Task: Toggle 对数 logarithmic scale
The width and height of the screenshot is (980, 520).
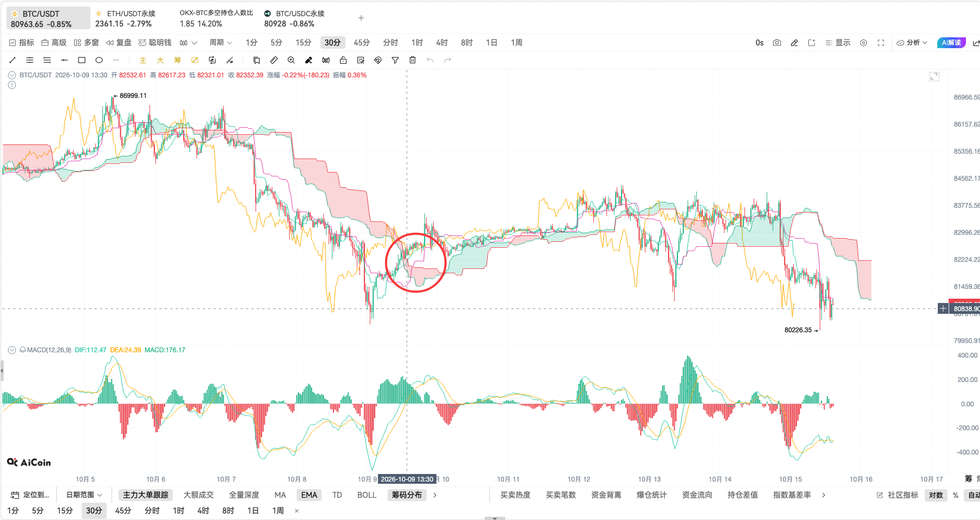Action: (x=936, y=495)
